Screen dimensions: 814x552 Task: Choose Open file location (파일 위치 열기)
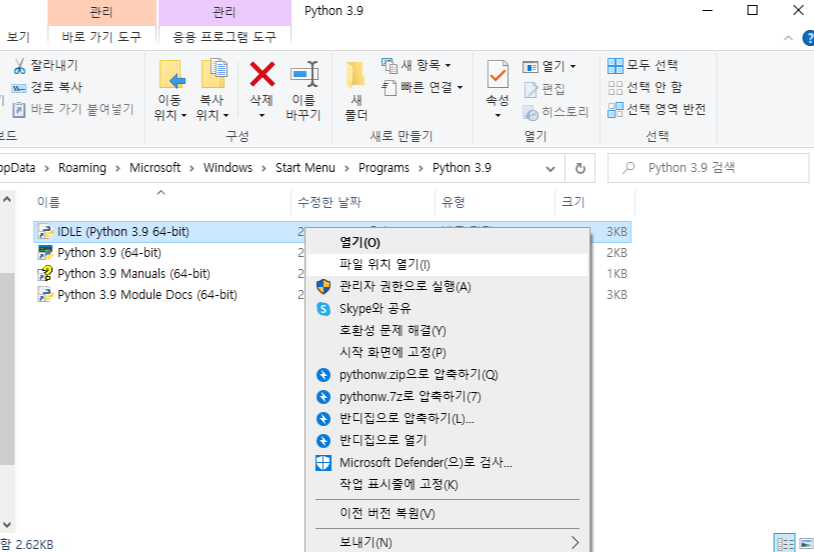coord(447,264)
